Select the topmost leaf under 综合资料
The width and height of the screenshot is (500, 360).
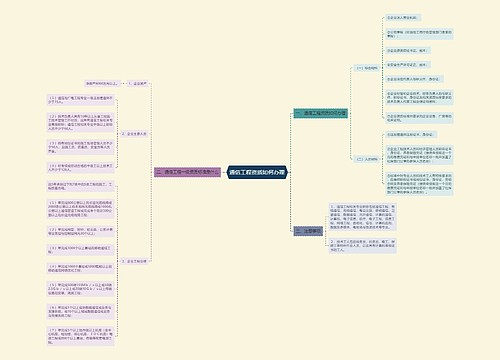click(403, 18)
